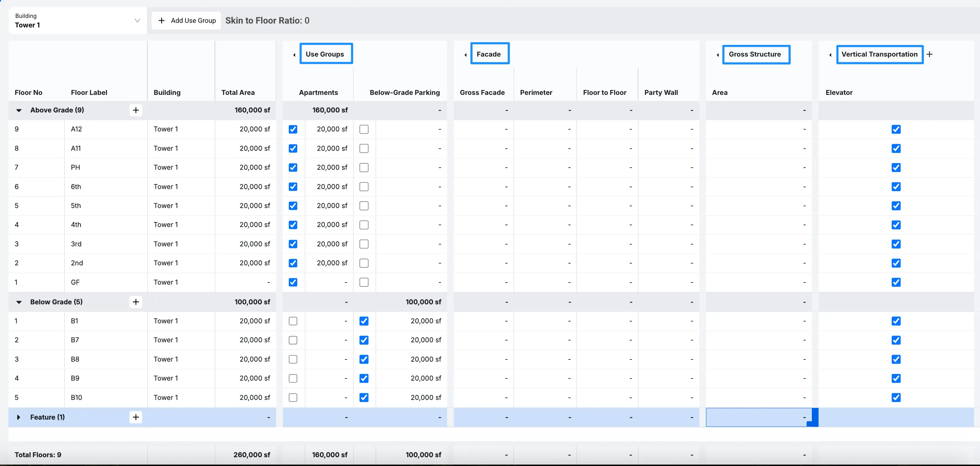The image size is (980, 466).
Task: Select the Facade header tab
Action: point(490,54)
